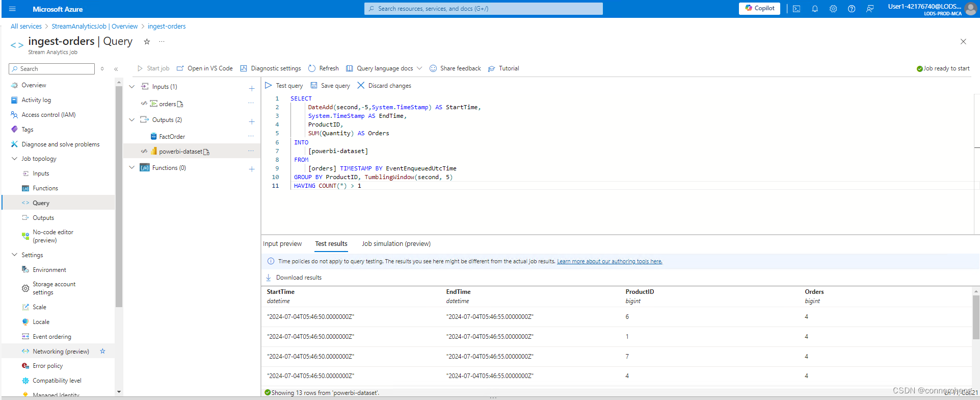Click the global search resources box
This screenshot has height=400, width=980.
483,9
